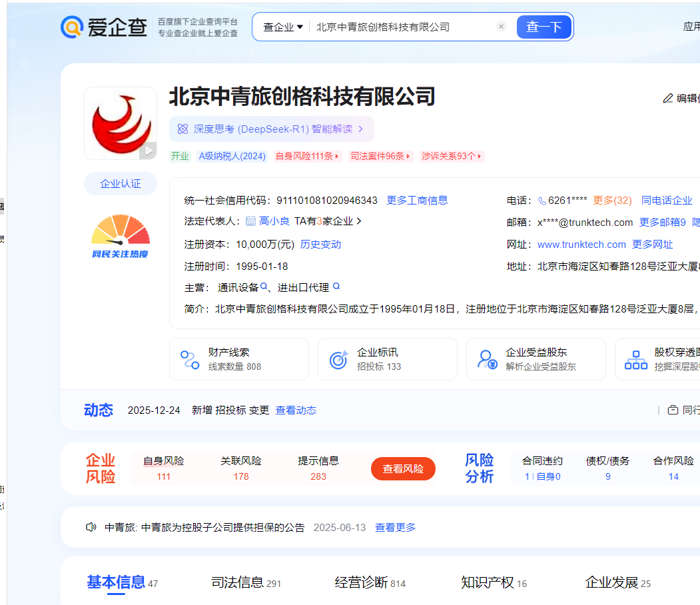Open the 查企业 search type dropdown
This screenshot has width=700, height=605.
(x=283, y=27)
